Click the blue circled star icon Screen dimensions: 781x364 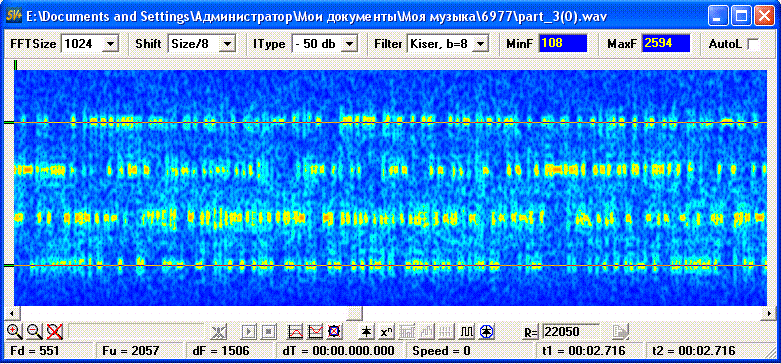486,331
